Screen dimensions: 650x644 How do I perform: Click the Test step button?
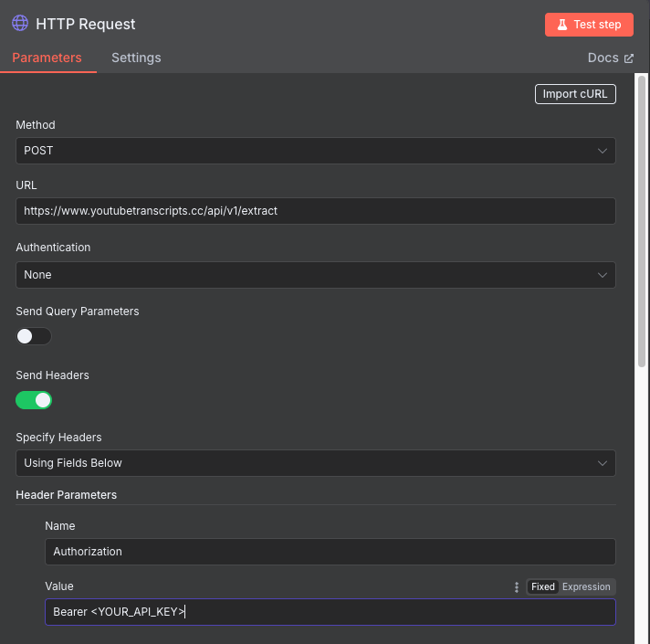tap(589, 25)
